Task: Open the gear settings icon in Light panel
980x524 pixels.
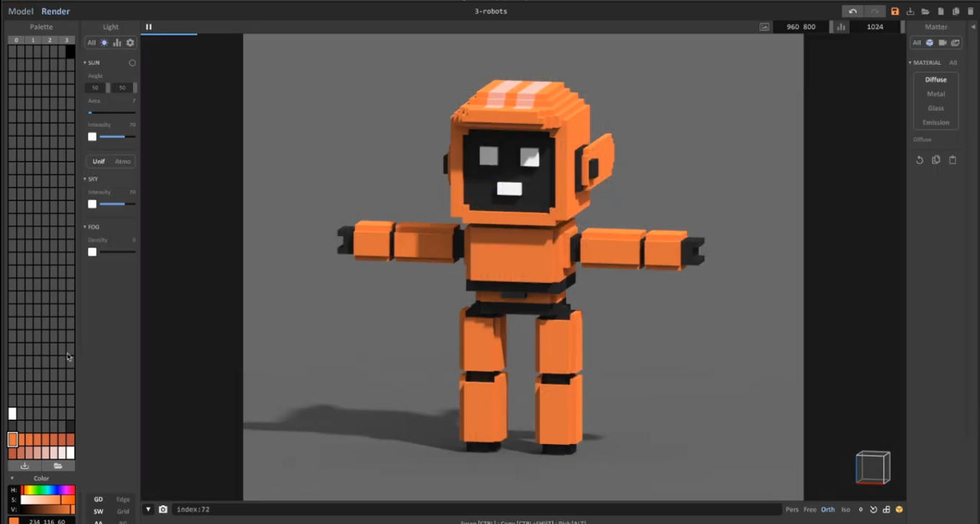Action: 130,42
